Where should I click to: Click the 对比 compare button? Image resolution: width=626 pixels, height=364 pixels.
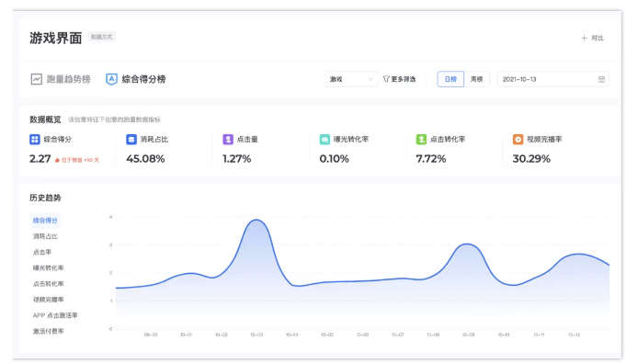click(593, 38)
